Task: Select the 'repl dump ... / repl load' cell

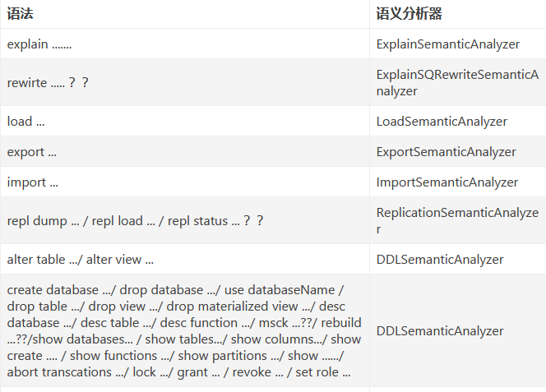Action: coord(135,221)
